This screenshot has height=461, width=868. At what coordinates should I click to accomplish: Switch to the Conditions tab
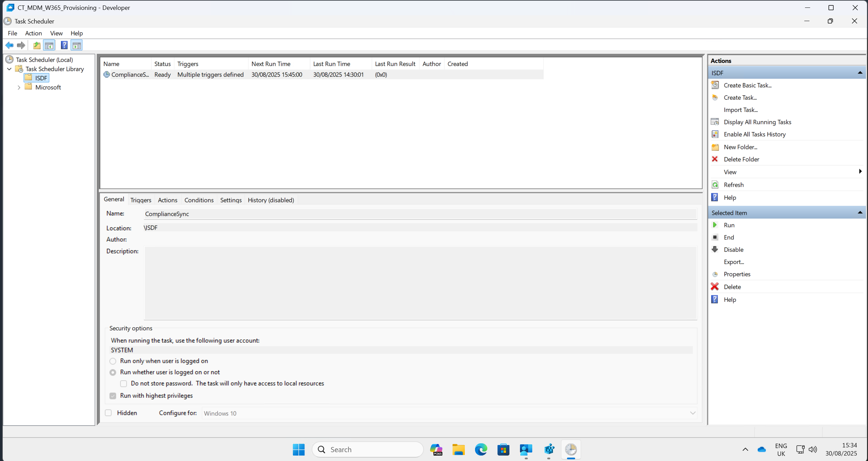point(199,200)
